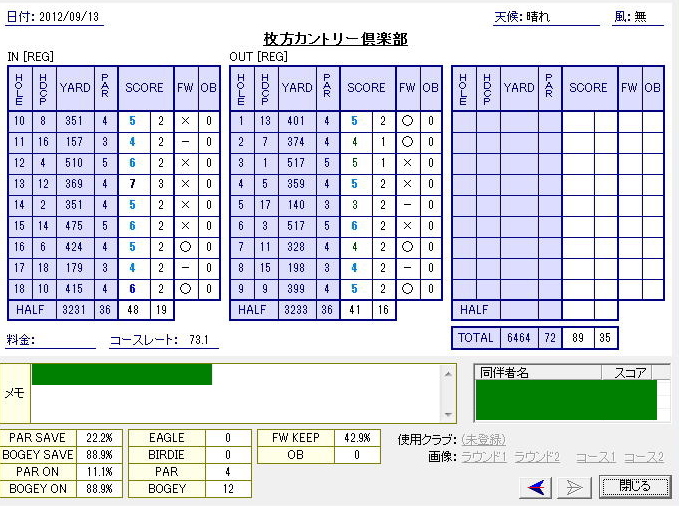Viewport: 679px width, 506px height.
Task: Click the コースレート 73.1 value
Action: point(199,340)
